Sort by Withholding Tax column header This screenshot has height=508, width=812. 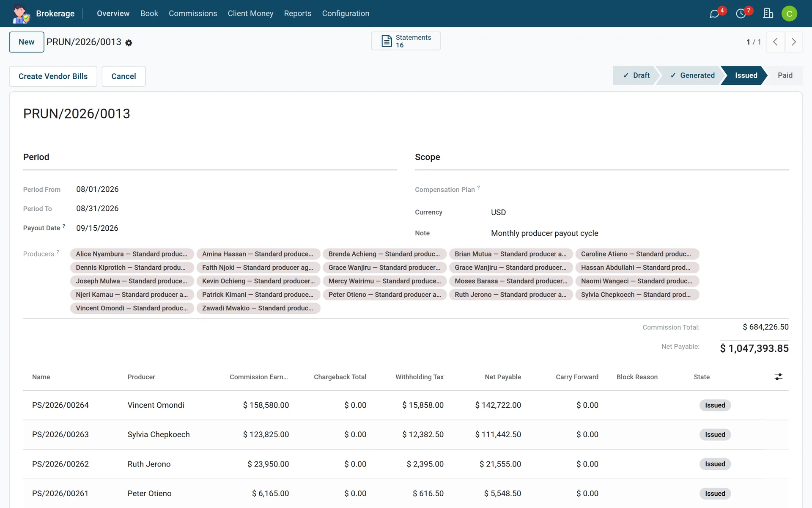click(x=420, y=377)
